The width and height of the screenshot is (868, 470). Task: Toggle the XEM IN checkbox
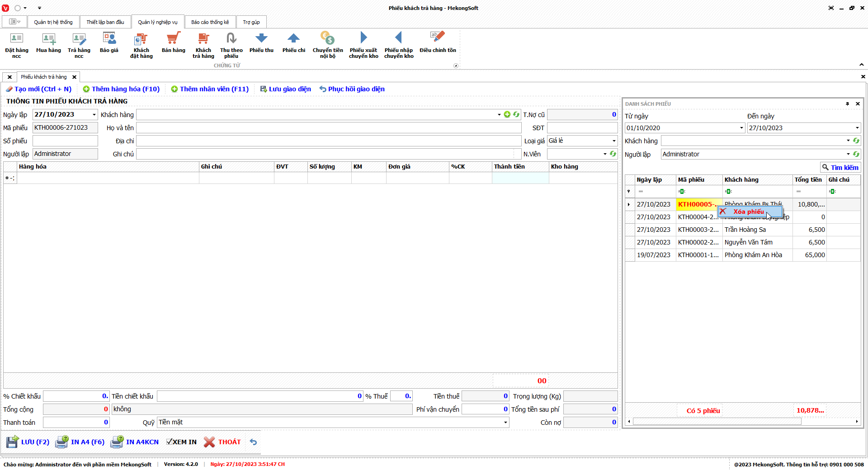(170, 442)
